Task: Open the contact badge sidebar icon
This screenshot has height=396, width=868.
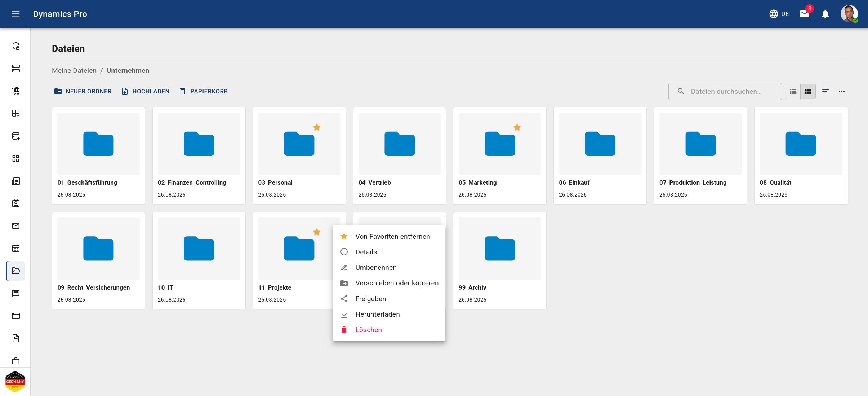Action: [x=16, y=203]
